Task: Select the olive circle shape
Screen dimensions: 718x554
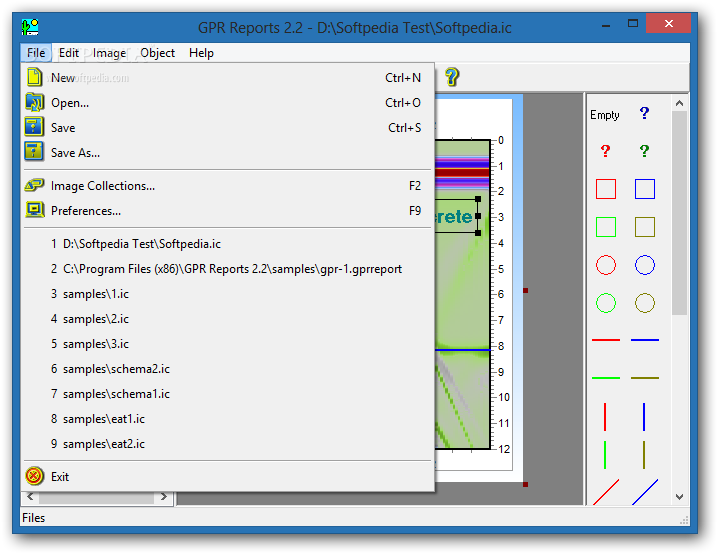Action: click(x=644, y=303)
